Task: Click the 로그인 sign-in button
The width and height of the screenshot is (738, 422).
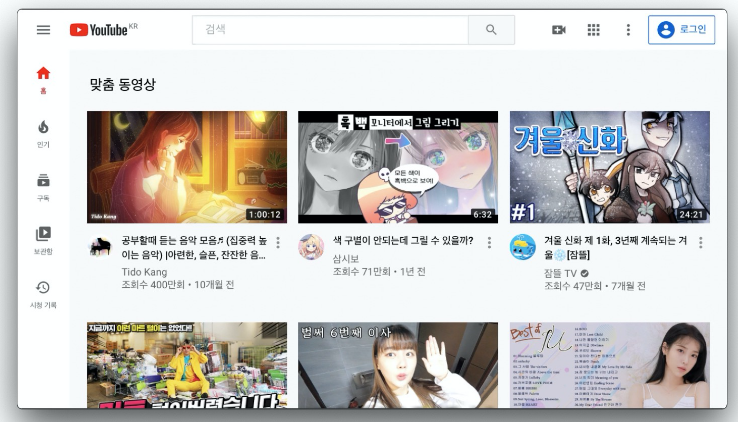Action: pos(682,30)
